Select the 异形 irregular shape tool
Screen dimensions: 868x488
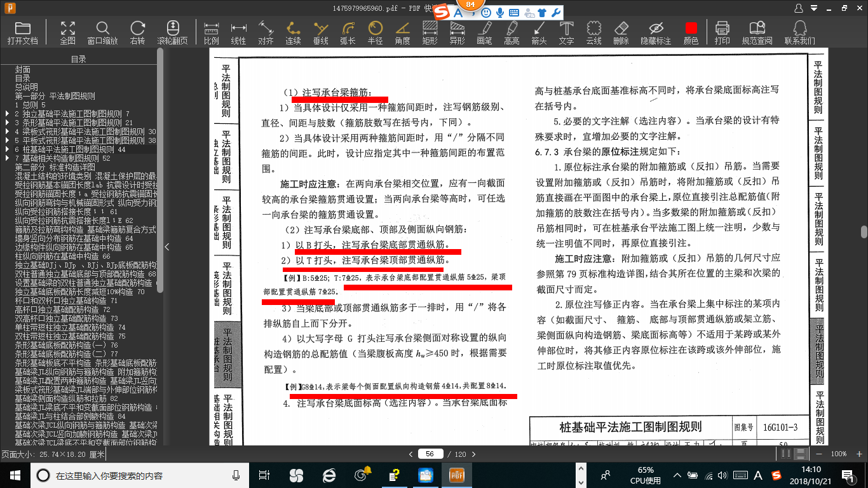(457, 33)
